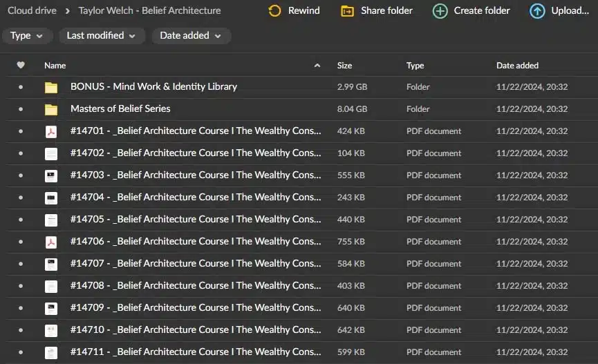598x364 pixels.
Task: Select file name #14706 Belief Architecture Course
Action: 196,241
